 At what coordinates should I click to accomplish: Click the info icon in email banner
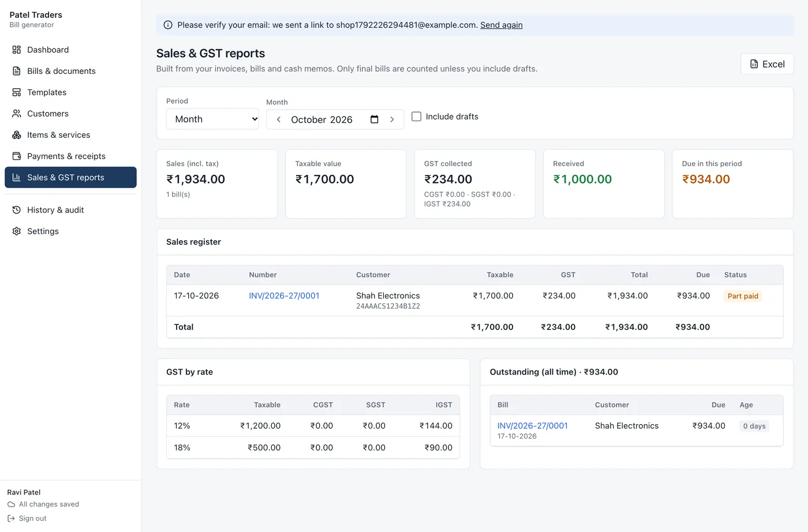(x=168, y=25)
